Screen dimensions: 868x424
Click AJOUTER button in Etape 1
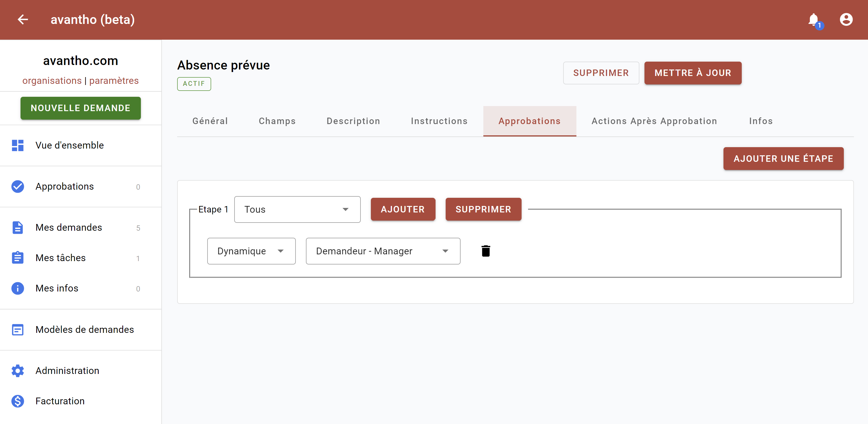pyautogui.click(x=403, y=209)
